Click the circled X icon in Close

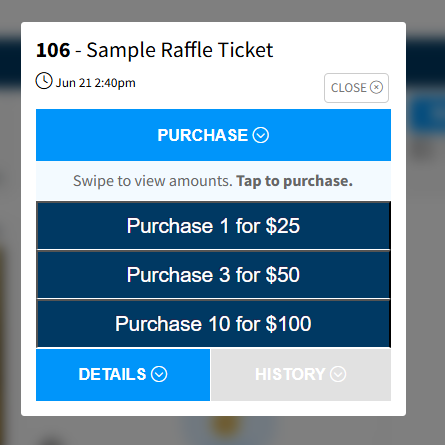[x=376, y=88]
